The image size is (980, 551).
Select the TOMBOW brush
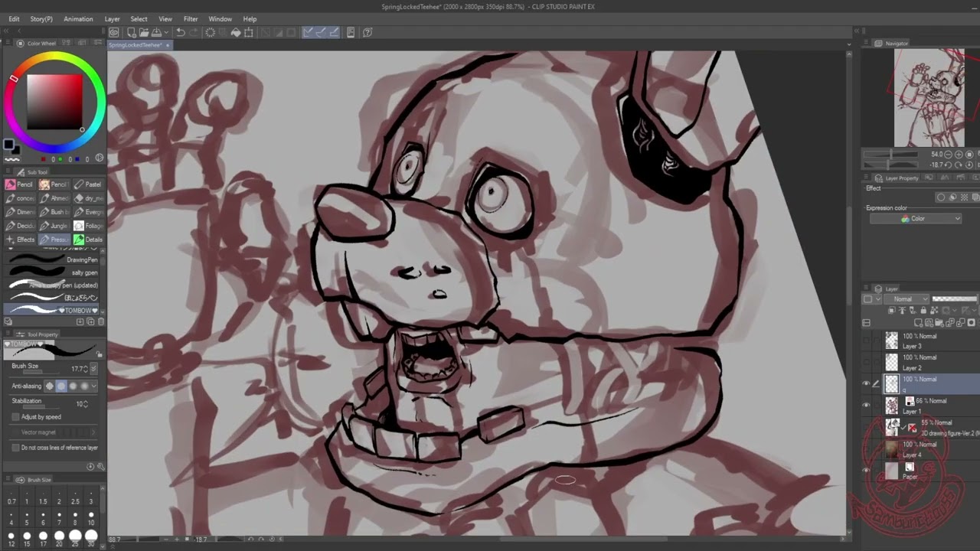(x=52, y=310)
